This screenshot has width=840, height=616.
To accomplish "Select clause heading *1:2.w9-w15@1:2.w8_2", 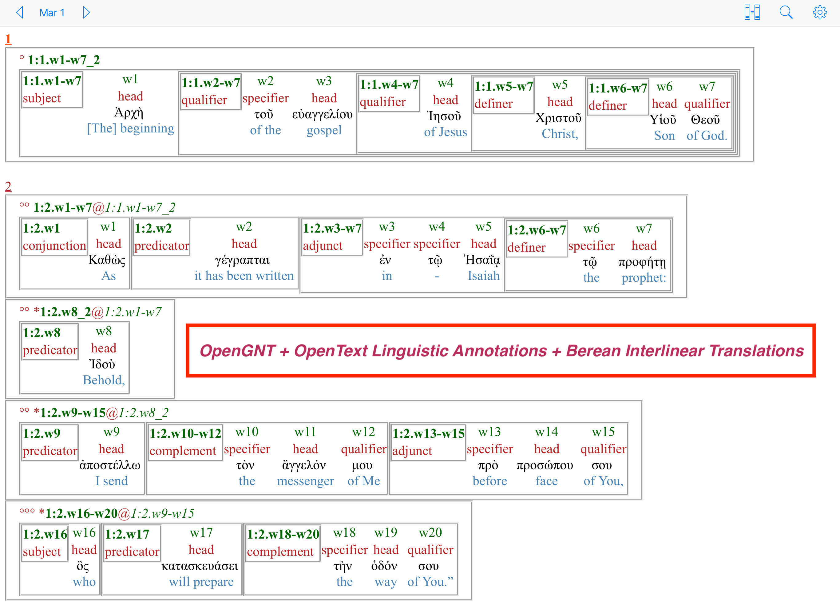I will pyautogui.click(x=101, y=412).
